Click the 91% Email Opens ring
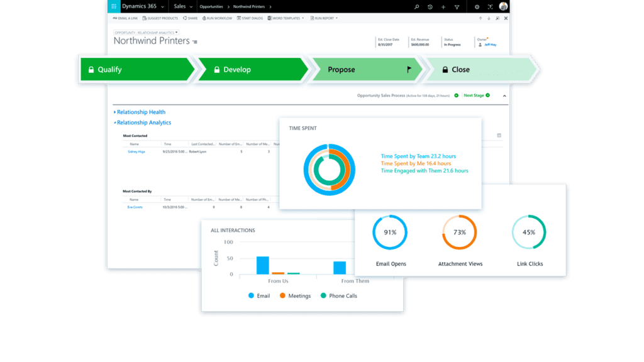This screenshot has width=644, height=362. [x=390, y=232]
